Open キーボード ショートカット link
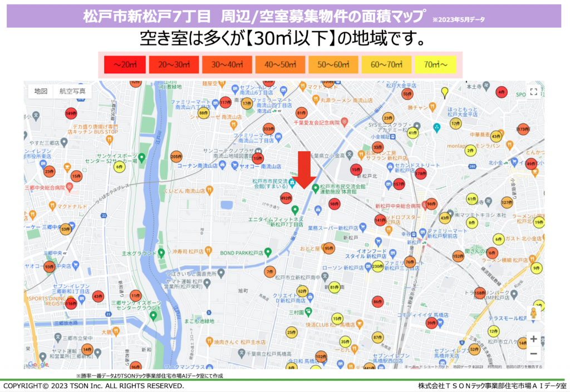 click(426, 367)
